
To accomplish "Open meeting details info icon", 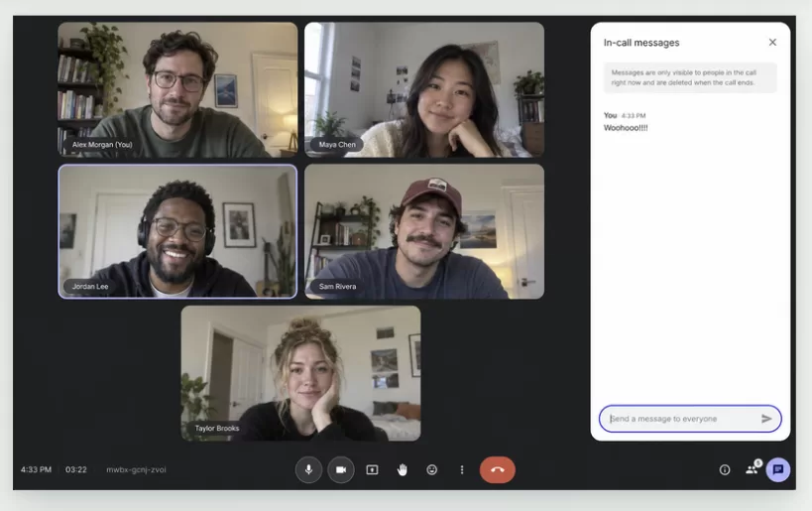I will (x=725, y=469).
